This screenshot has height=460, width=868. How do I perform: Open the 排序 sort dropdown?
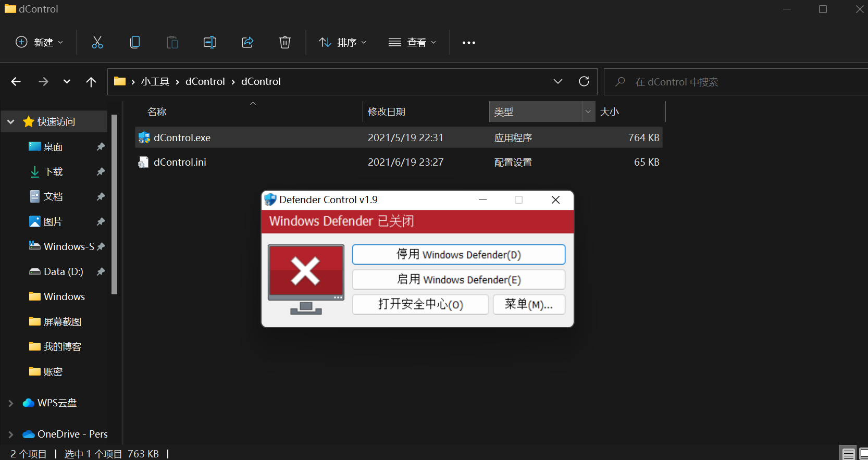click(342, 42)
